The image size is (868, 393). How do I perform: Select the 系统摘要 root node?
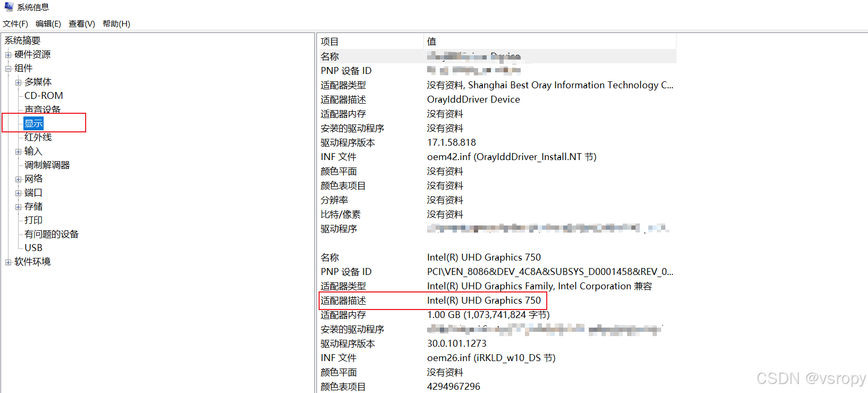tap(22, 40)
